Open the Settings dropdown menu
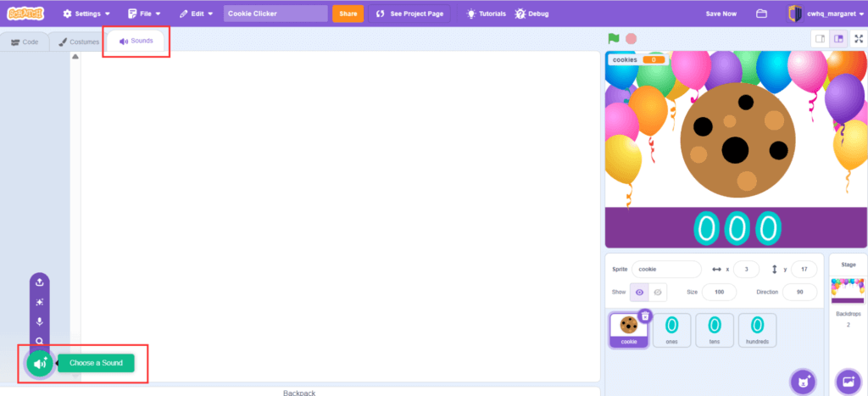This screenshot has height=396, width=868. click(86, 14)
